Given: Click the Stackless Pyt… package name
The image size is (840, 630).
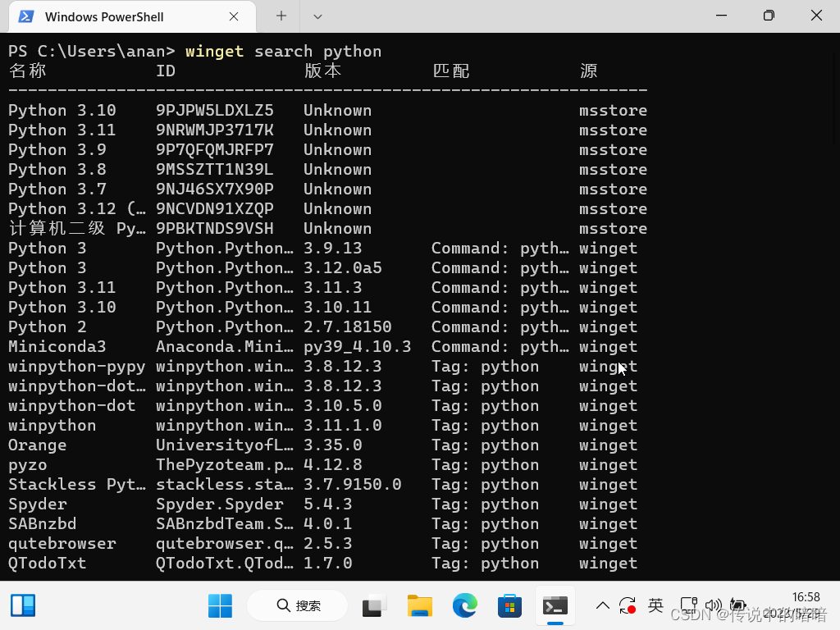Looking at the screenshot, I should [x=77, y=485].
